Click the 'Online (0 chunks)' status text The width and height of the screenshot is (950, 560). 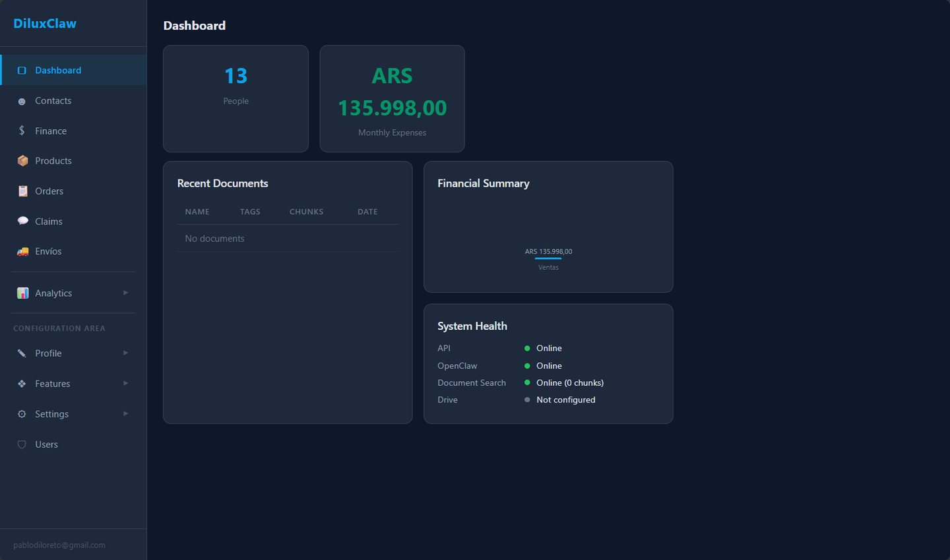tap(570, 383)
